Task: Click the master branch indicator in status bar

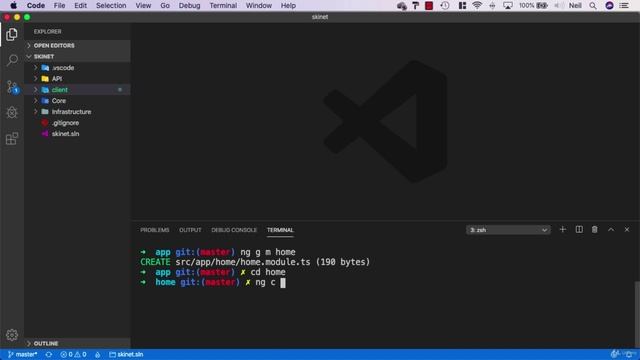Action: [22, 354]
